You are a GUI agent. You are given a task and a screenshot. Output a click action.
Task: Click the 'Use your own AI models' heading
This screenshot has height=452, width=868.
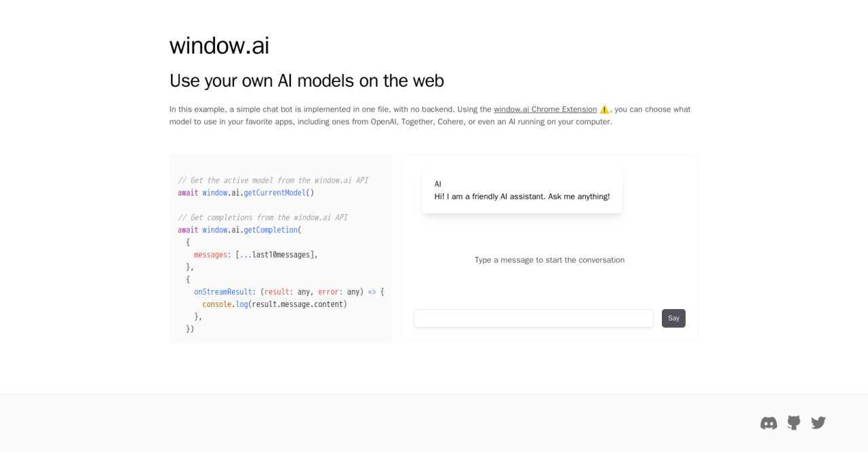coord(307,81)
